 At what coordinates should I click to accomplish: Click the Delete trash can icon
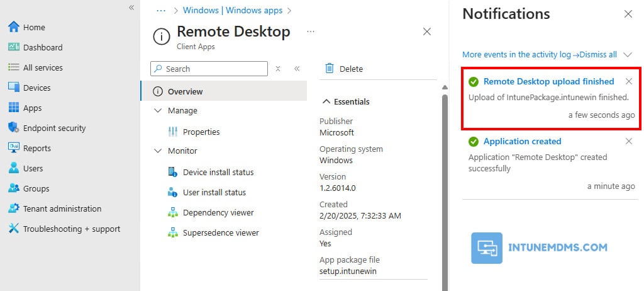(330, 68)
